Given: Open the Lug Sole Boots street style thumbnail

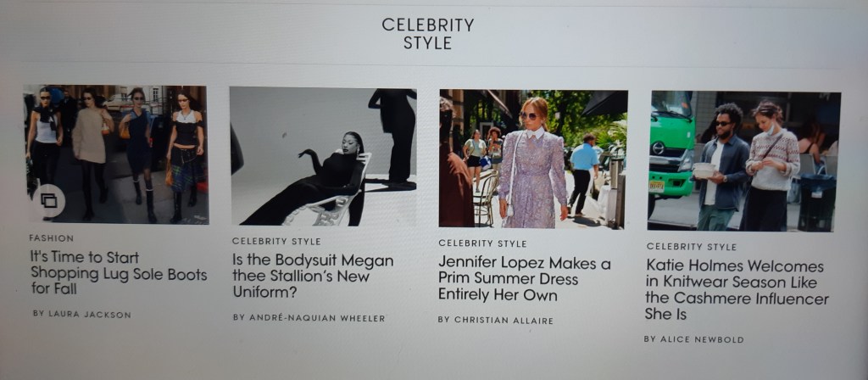Looking at the screenshot, I should click(x=115, y=154).
